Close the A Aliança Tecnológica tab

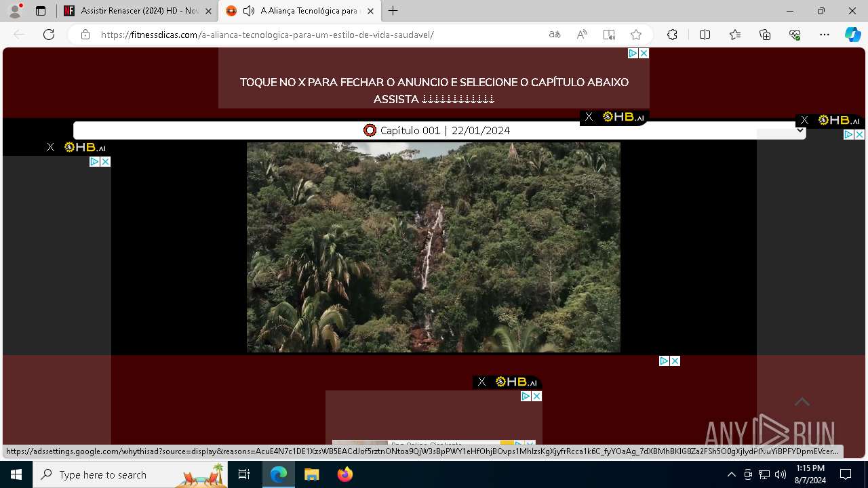coord(370,11)
